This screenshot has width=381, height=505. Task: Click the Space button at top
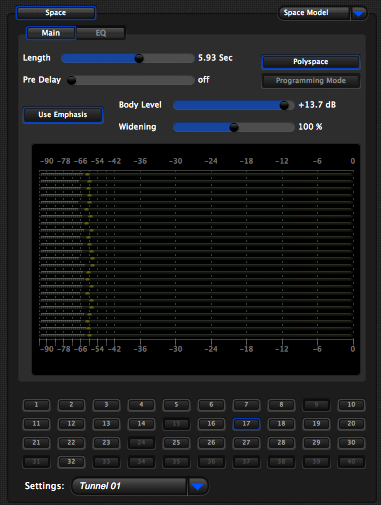(x=56, y=13)
